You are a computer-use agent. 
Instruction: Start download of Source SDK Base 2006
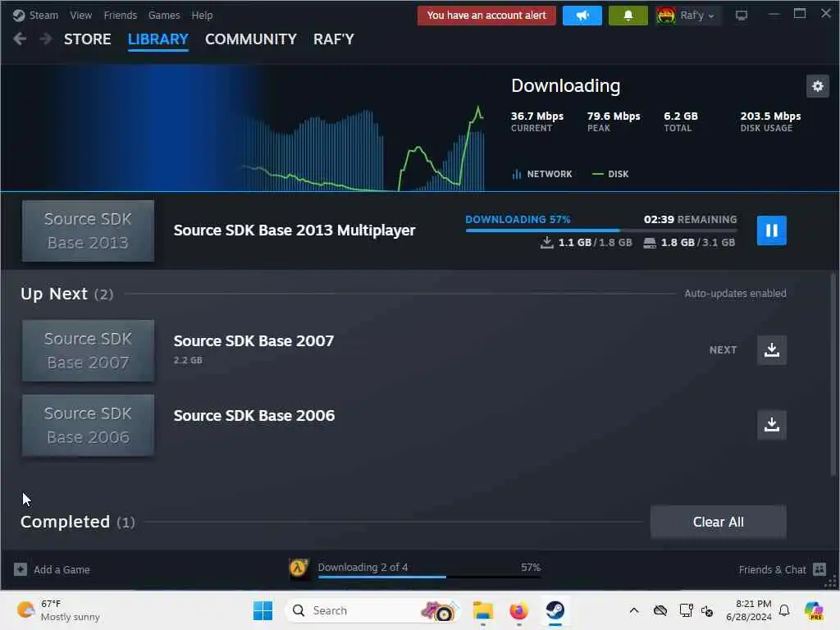click(771, 425)
